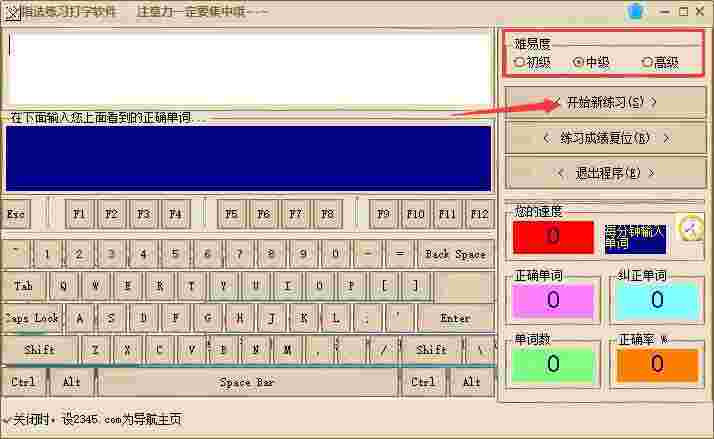Click the Enter virtual key
The image size is (714, 439).
[455, 318]
